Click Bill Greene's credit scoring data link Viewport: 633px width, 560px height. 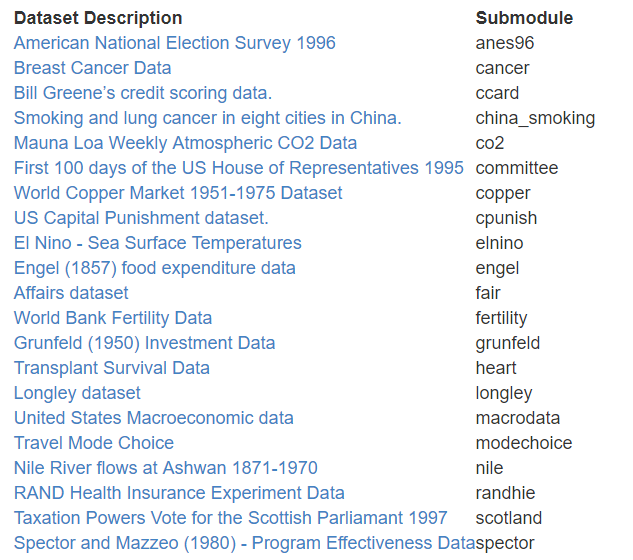tap(143, 93)
